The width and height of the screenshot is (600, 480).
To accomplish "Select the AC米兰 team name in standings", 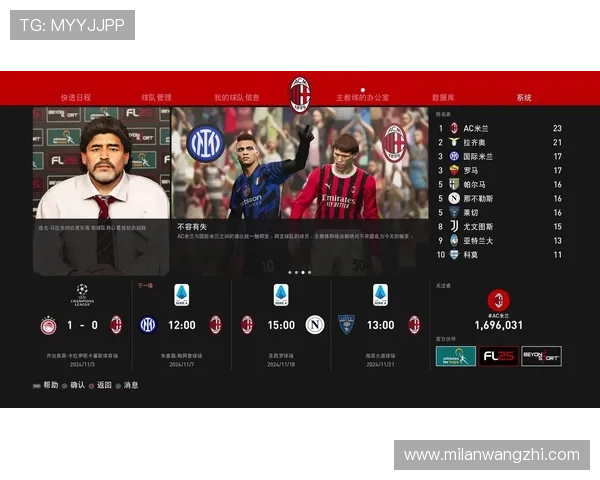I will [476, 128].
